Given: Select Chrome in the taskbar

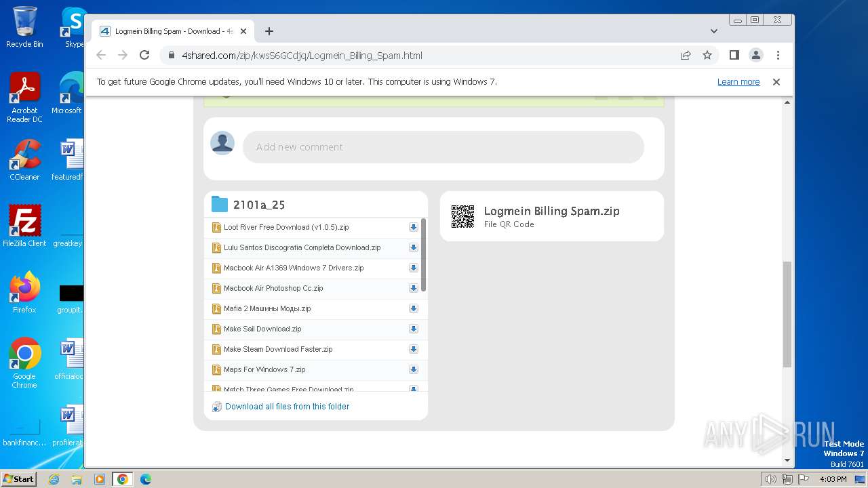Looking at the screenshot, I should pos(123,479).
